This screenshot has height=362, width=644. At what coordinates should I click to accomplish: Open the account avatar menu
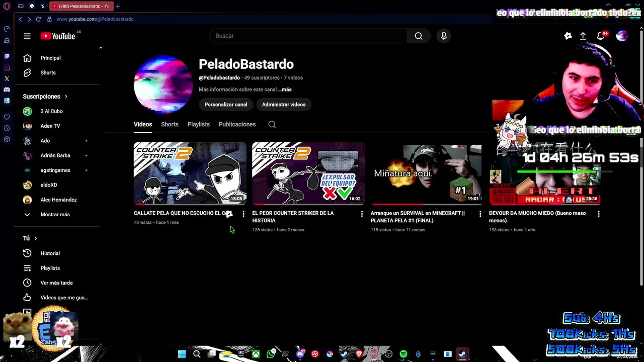point(622,36)
